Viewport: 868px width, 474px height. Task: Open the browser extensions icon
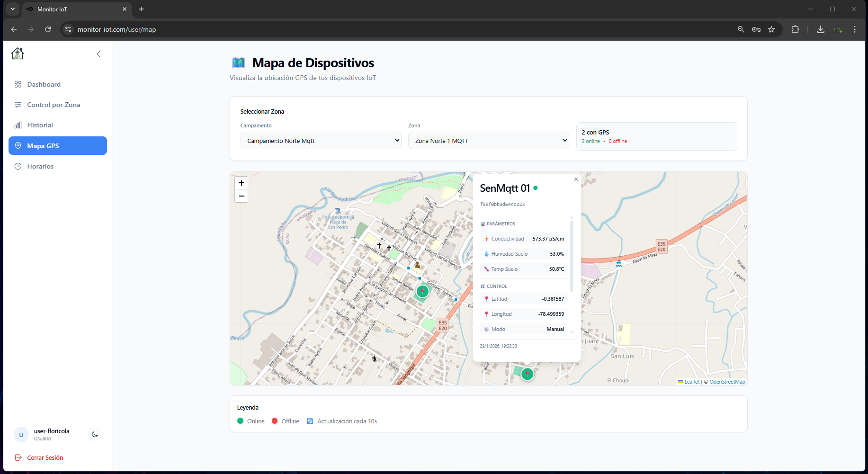tap(795, 29)
